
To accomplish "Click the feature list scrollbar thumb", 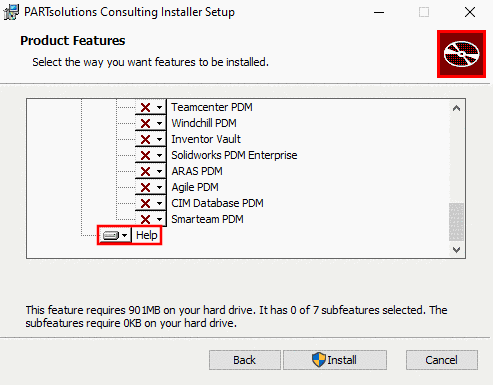I will click(456, 222).
